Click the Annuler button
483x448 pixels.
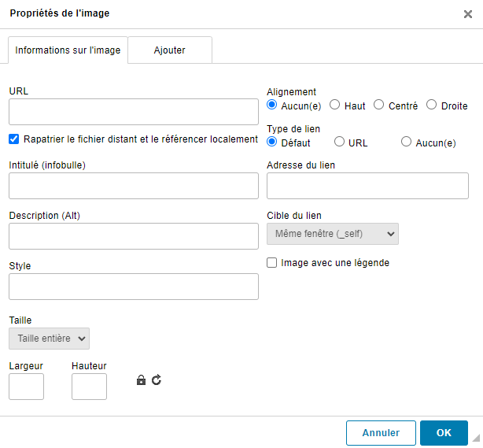click(381, 433)
